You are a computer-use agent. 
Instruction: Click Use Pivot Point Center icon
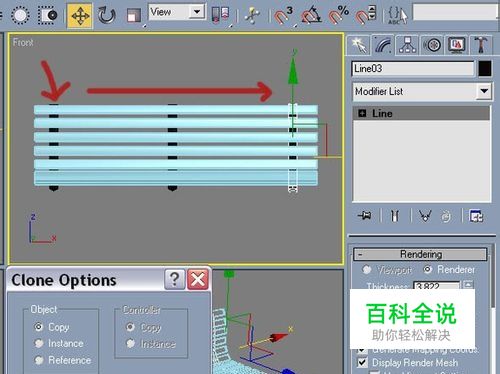click(221, 14)
